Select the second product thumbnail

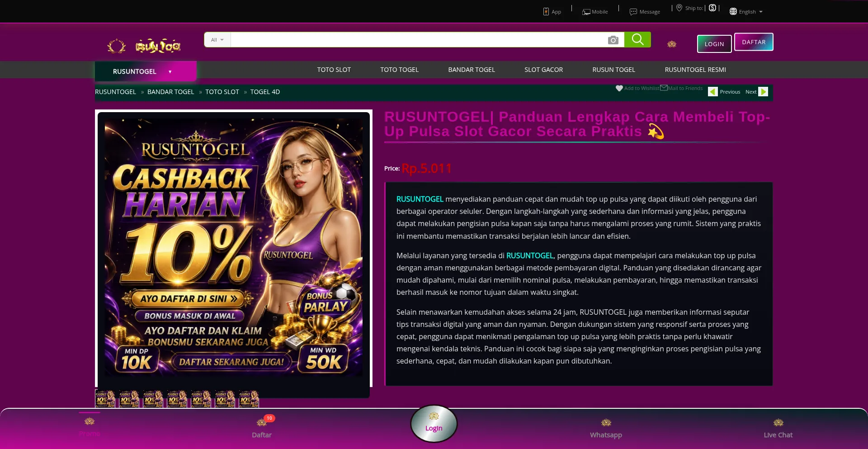pos(129,399)
